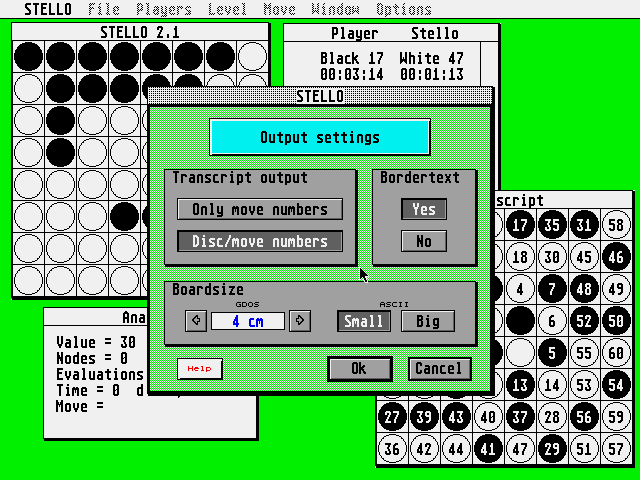Click transcript disc number 39
Viewport: 640px width, 480px height.
click(424, 417)
